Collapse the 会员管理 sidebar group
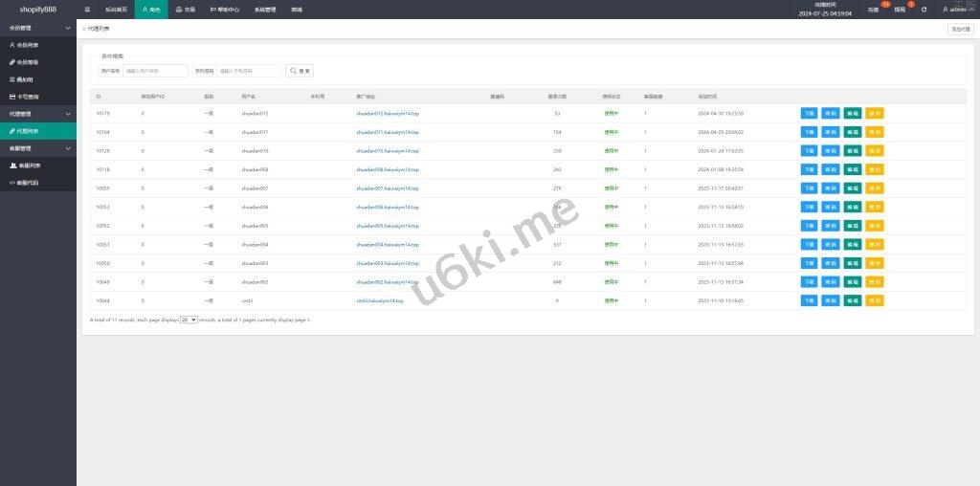The image size is (980, 486). [38, 28]
